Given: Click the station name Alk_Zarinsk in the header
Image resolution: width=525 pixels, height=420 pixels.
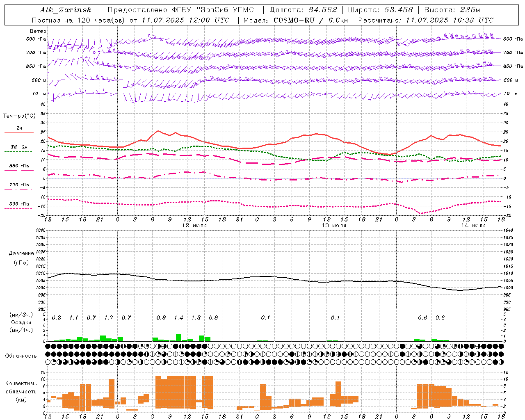Looking at the screenshot, I should 65,10.
